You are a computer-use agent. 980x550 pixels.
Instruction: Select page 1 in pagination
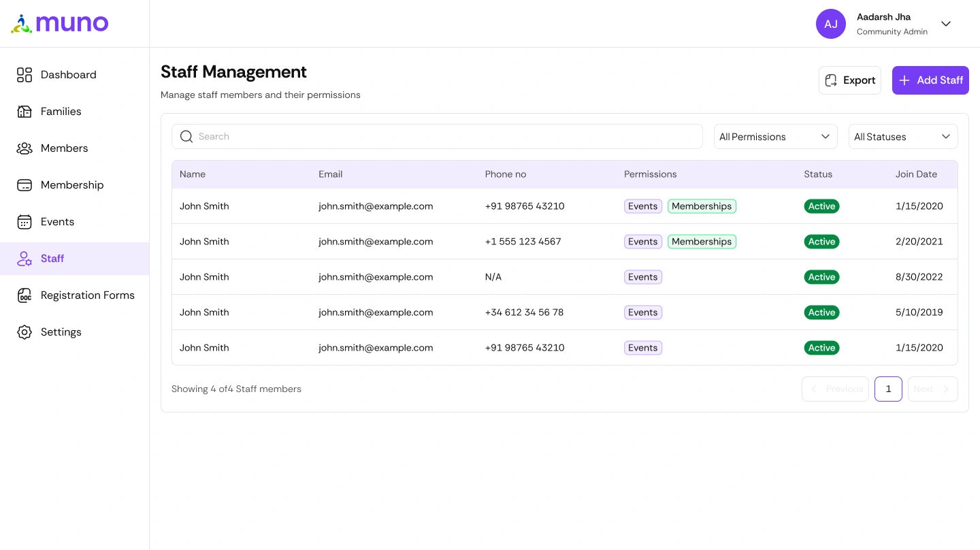(888, 389)
